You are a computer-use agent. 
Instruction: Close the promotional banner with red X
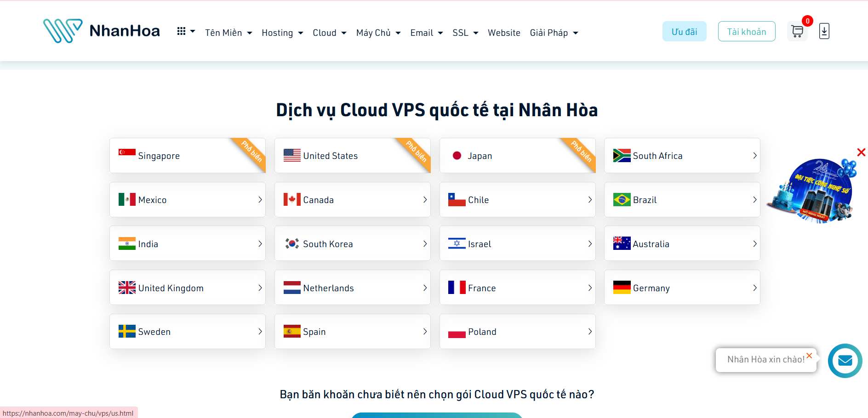[x=861, y=153]
